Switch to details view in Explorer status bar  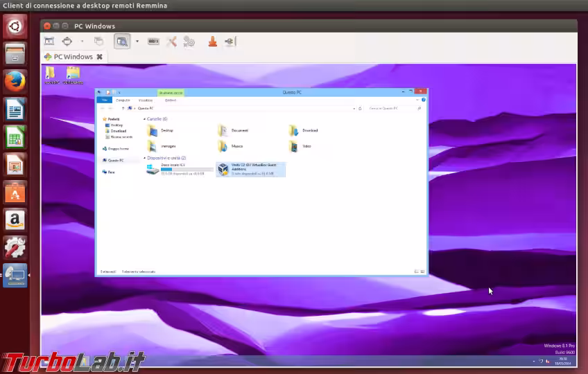tap(416, 271)
